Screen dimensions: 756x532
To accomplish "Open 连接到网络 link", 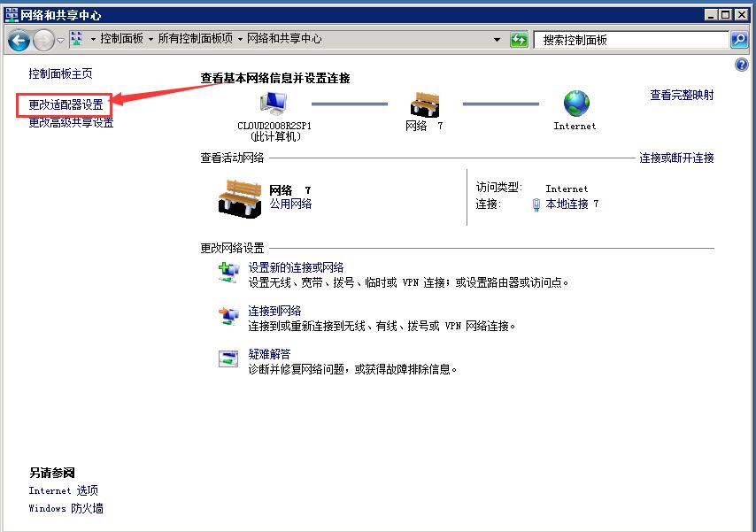I will click(274, 311).
